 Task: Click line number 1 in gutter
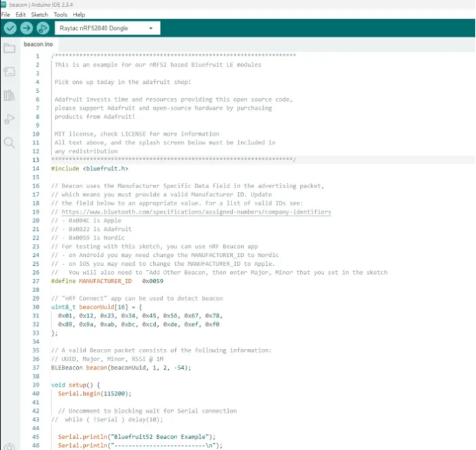coord(37,56)
